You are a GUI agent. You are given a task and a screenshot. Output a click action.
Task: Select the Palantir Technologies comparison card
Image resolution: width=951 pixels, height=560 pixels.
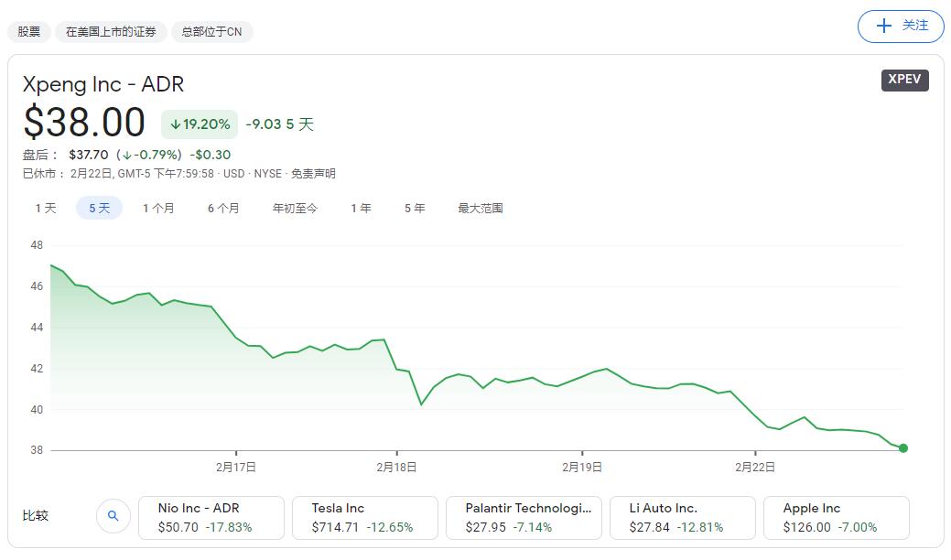(524, 517)
